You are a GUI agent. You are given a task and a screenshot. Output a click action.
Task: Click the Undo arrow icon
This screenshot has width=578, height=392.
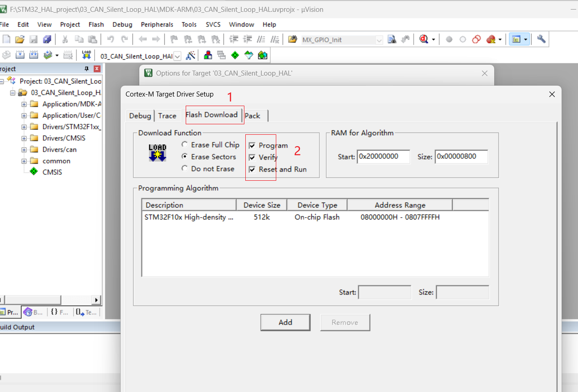pyautogui.click(x=111, y=40)
